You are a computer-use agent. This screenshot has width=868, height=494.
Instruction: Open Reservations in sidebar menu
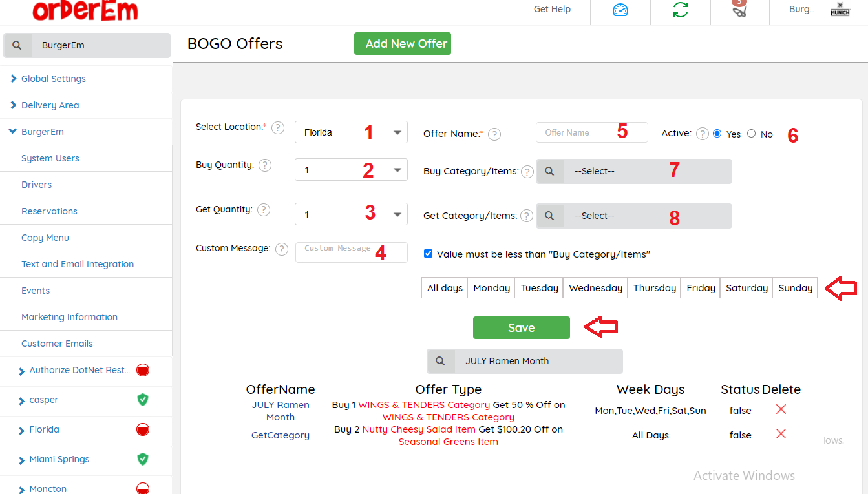(x=49, y=211)
